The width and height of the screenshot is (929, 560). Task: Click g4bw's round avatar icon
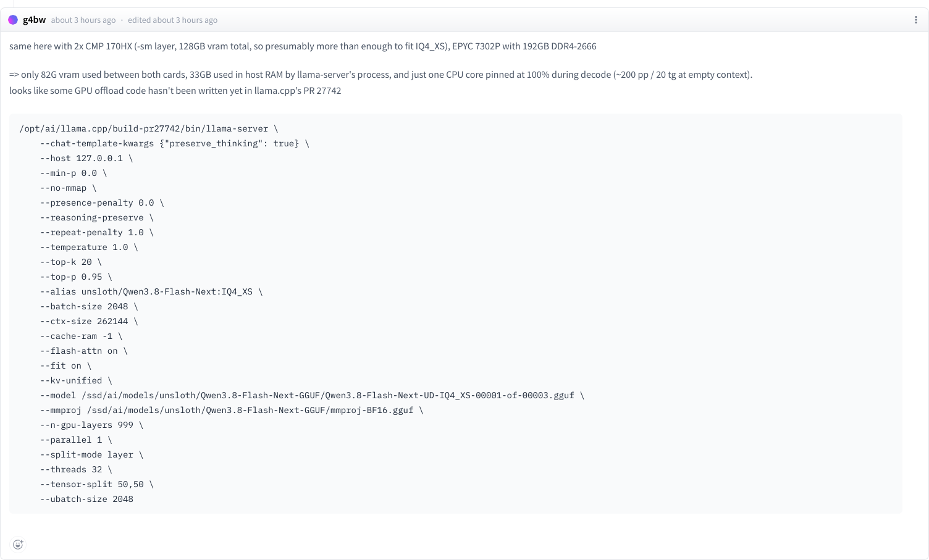tap(13, 20)
